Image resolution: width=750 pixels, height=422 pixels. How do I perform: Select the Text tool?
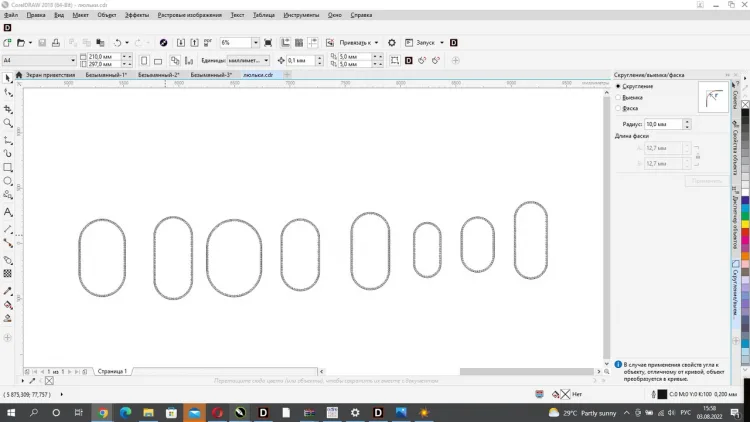pyautogui.click(x=8, y=212)
